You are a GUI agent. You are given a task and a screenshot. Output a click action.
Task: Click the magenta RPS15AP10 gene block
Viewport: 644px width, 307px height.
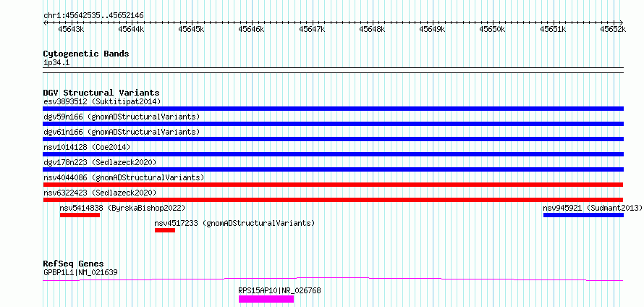pyautogui.click(x=266, y=299)
